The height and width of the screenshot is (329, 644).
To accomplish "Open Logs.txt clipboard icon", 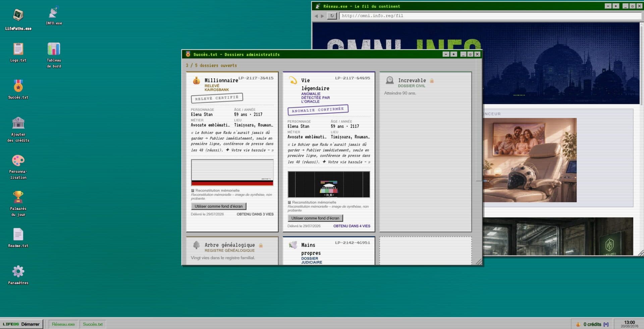I will [18, 53].
